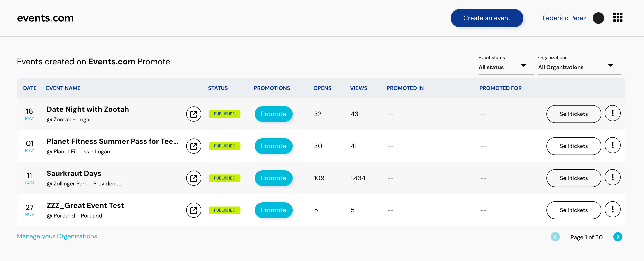The image size is (644, 261).
Task: Click the user profile avatar circle
Action: click(x=598, y=18)
